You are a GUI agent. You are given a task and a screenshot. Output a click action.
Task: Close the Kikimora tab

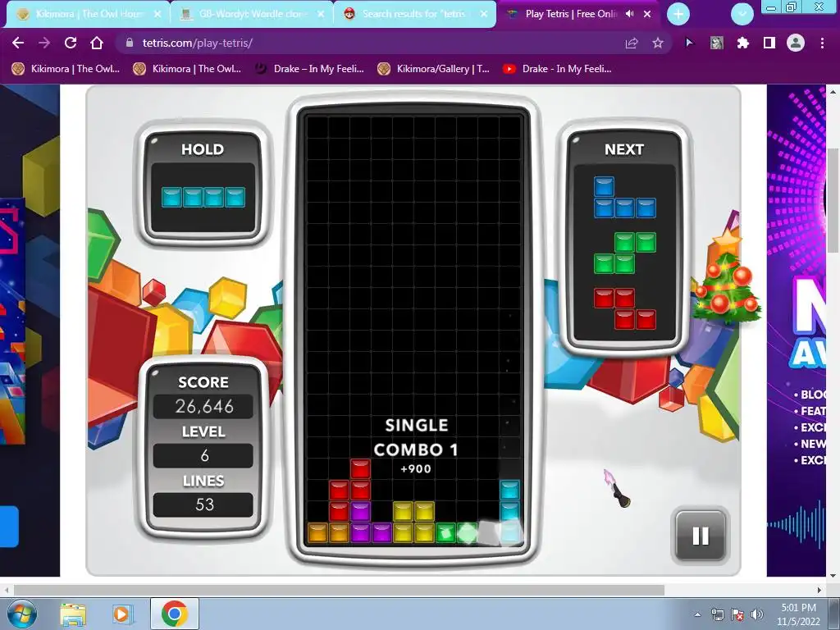click(157, 14)
